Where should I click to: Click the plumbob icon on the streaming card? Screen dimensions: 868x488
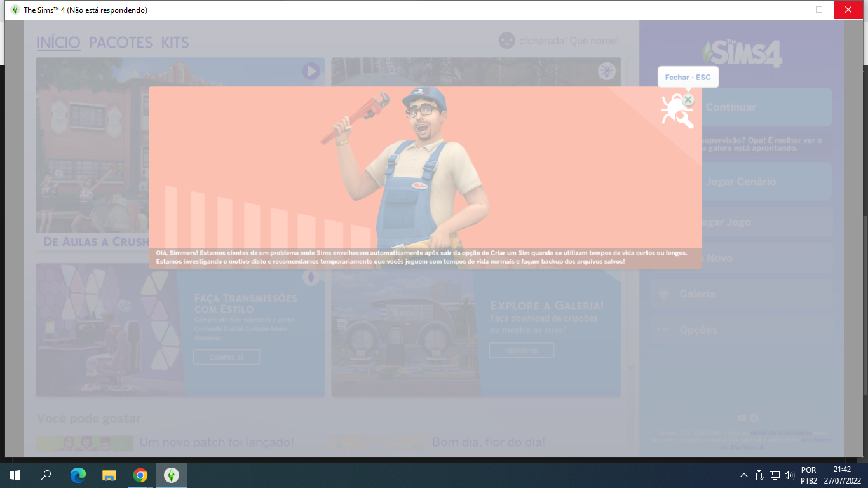click(x=311, y=278)
